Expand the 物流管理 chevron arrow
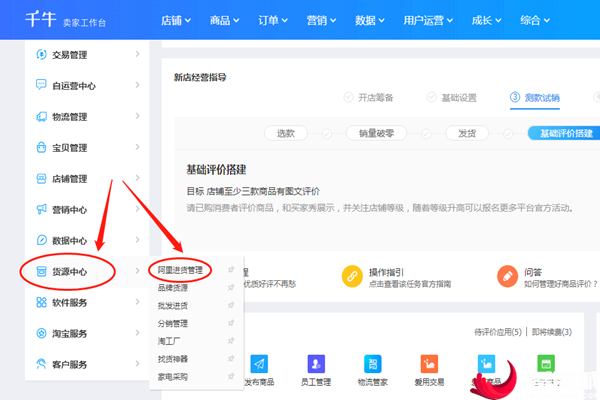The image size is (600, 400). pos(137,116)
